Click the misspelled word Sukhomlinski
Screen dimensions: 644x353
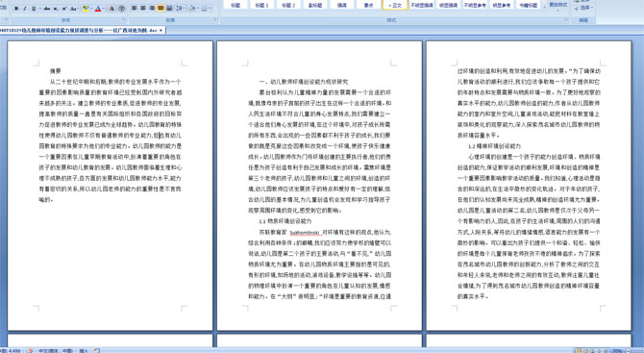click(x=305, y=233)
